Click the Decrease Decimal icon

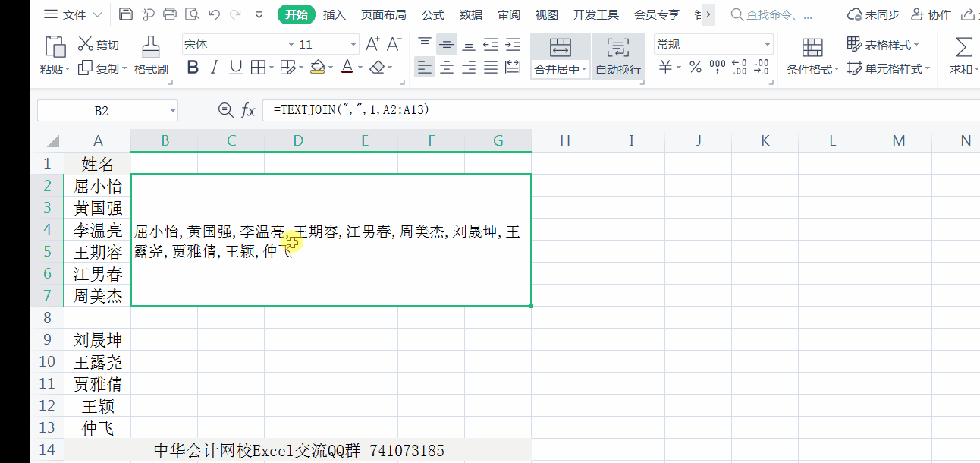(762, 68)
